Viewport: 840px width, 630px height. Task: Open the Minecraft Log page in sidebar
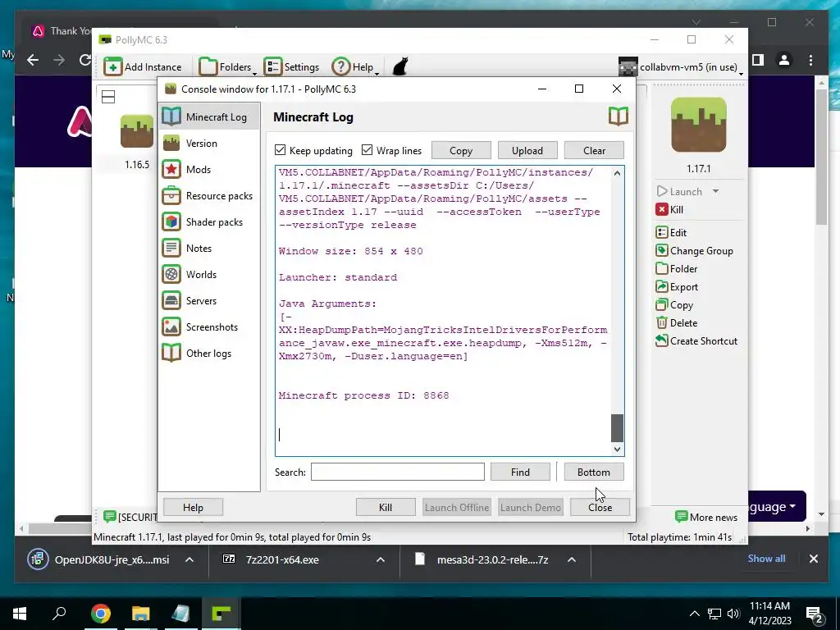[209, 116]
